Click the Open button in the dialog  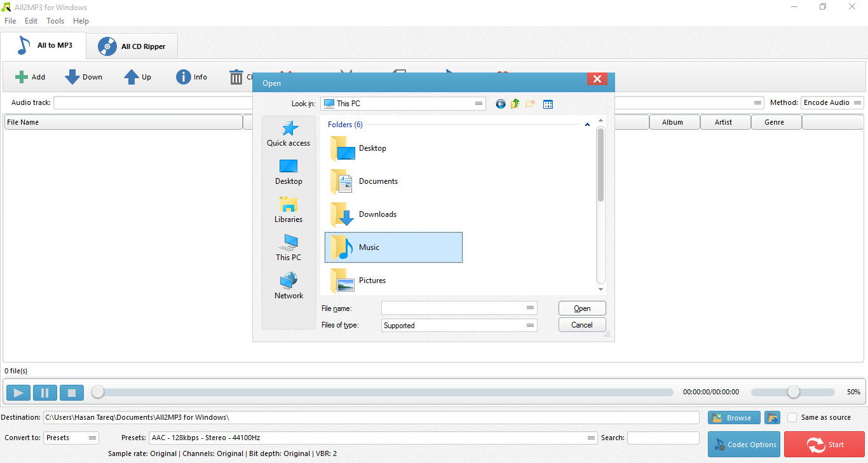pos(582,308)
